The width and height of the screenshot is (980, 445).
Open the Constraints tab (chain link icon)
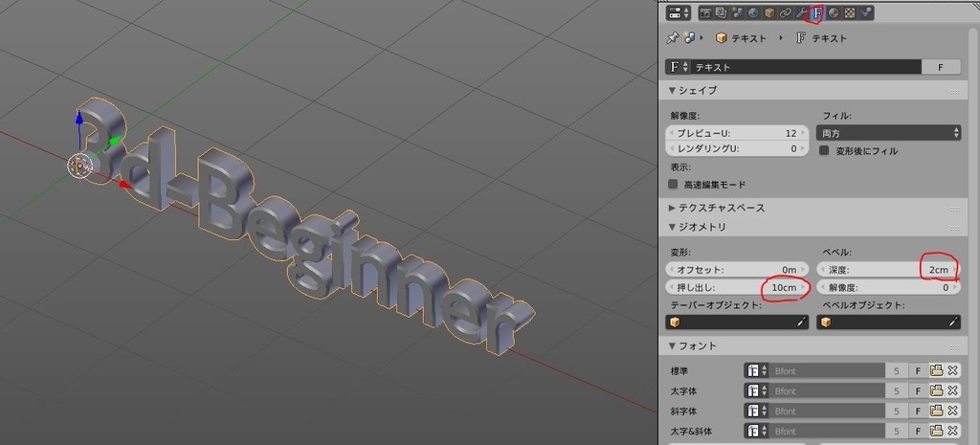pyautogui.click(x=785, y=12)
